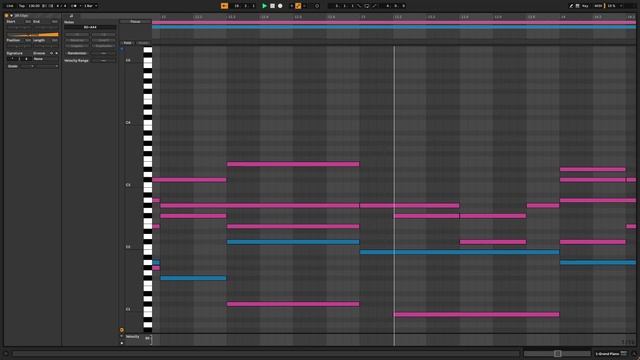Screen dimensions: 640x360
Task: Click the Set button beside Length
Action: tap(55, 40)
